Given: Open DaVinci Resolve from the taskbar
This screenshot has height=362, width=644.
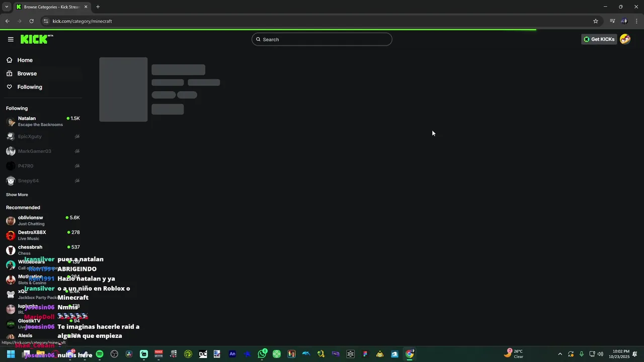Looking at the screenshot, I should click(129, 354).
